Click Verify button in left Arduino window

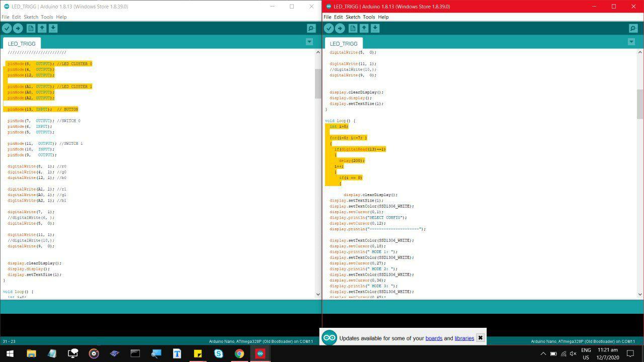click(7, 29)
